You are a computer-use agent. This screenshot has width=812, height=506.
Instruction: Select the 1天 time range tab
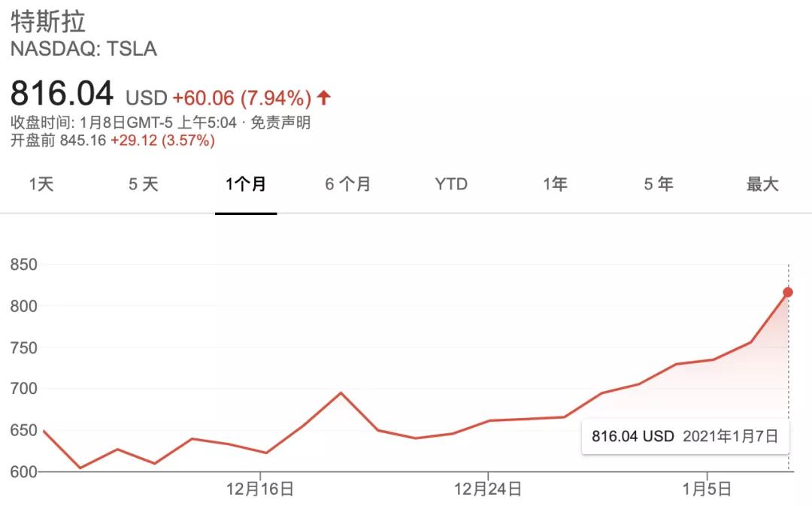41,183
